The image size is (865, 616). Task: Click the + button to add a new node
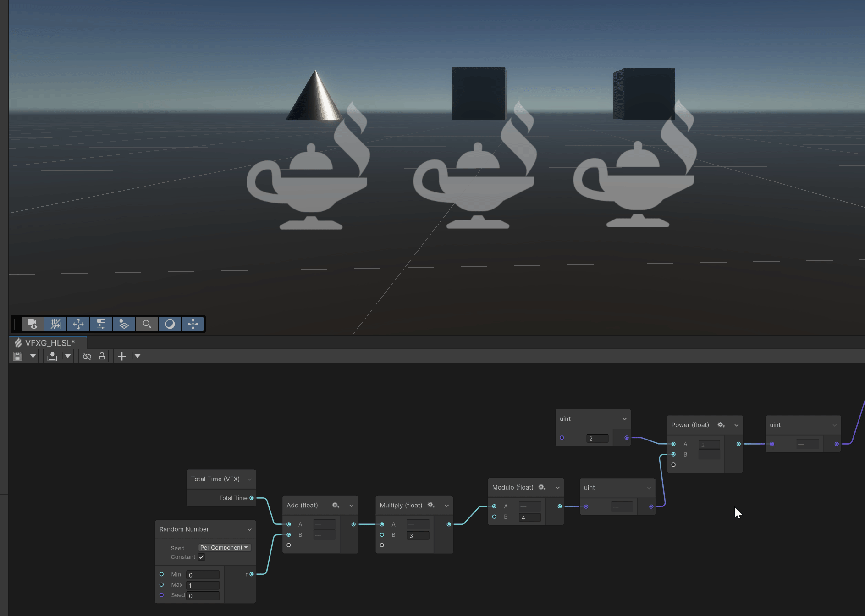[x=122, y=356]
